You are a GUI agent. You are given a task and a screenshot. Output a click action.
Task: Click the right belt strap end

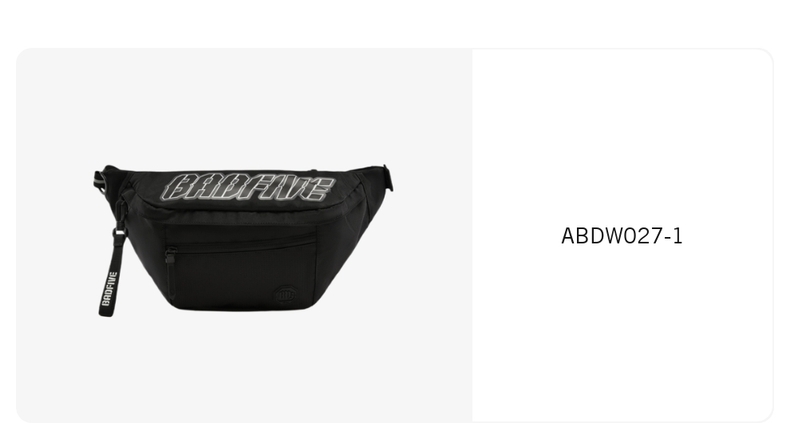click(388, 177)
